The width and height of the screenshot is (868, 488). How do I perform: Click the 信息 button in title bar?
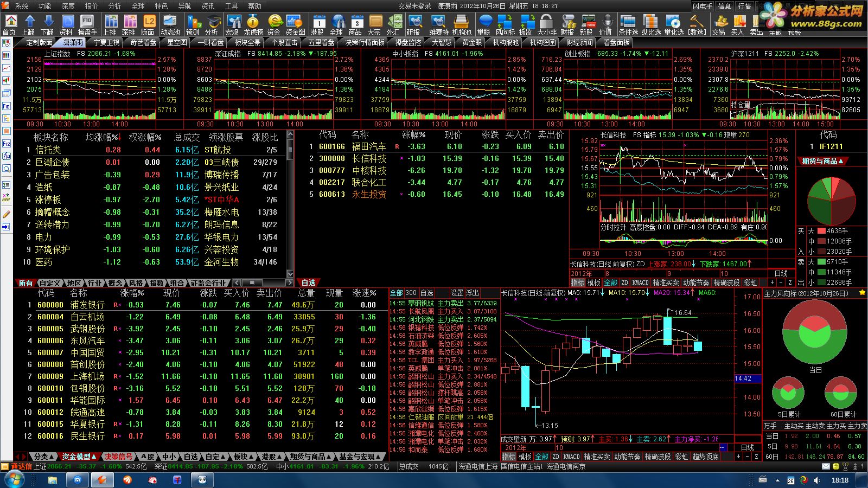pos(724,6)
